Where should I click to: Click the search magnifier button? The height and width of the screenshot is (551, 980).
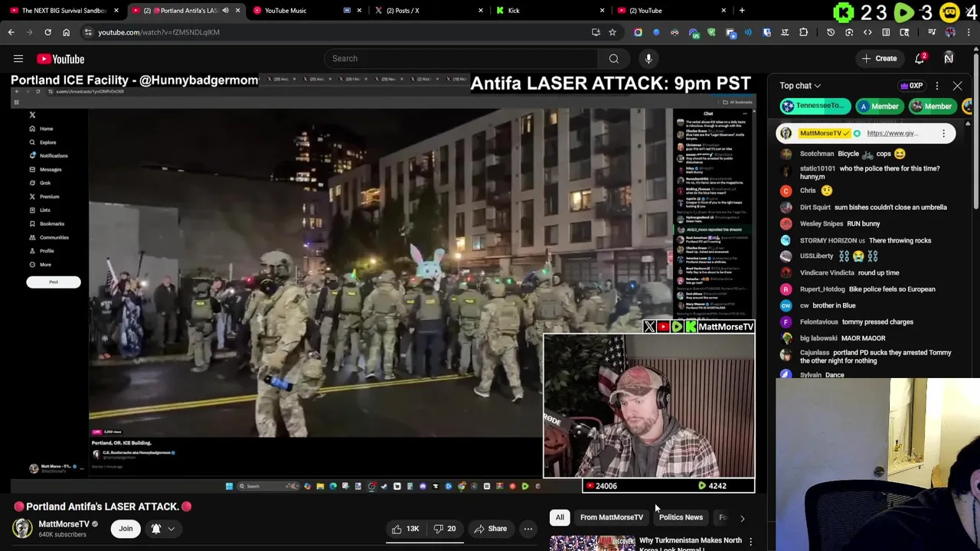pyautogui.click(x=613, y=59)
